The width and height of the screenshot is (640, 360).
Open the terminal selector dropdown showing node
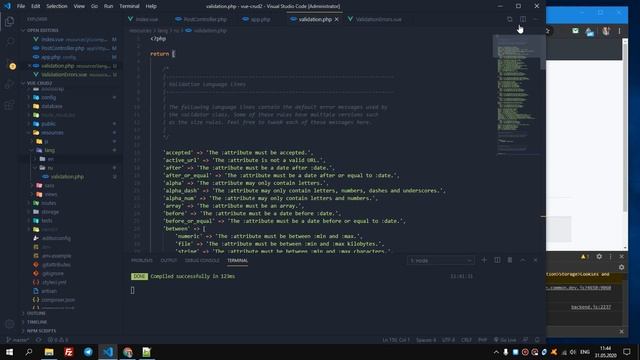click(x=440, y=260)
